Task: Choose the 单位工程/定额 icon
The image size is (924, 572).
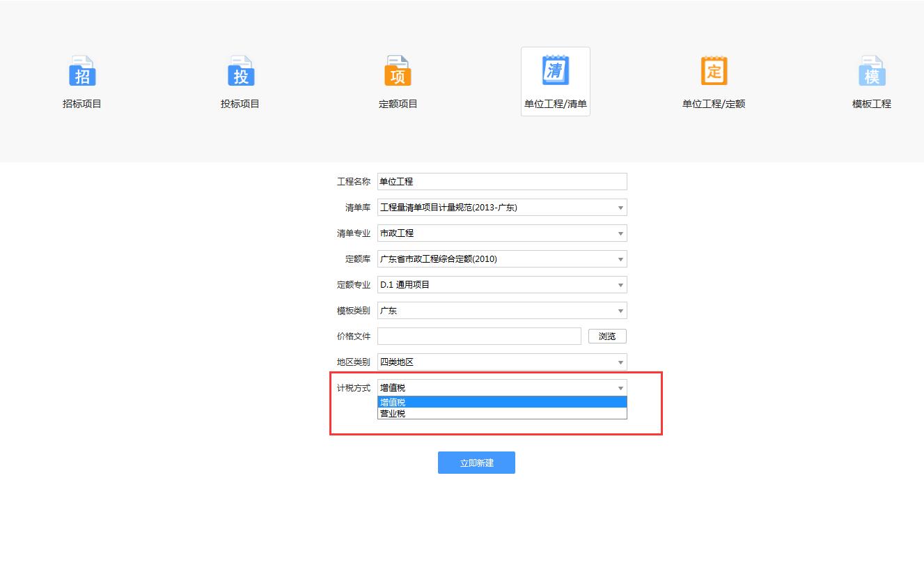Action: 714,71
